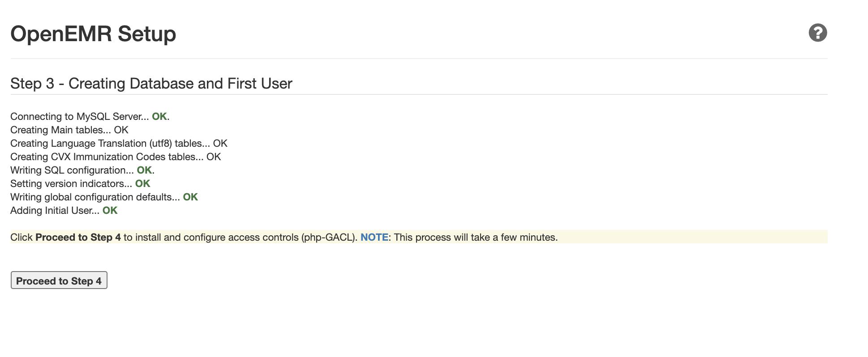868x357 pixels.
Task: Click green OK after Connecting to MySQL Server
Action: pos(159,117)
